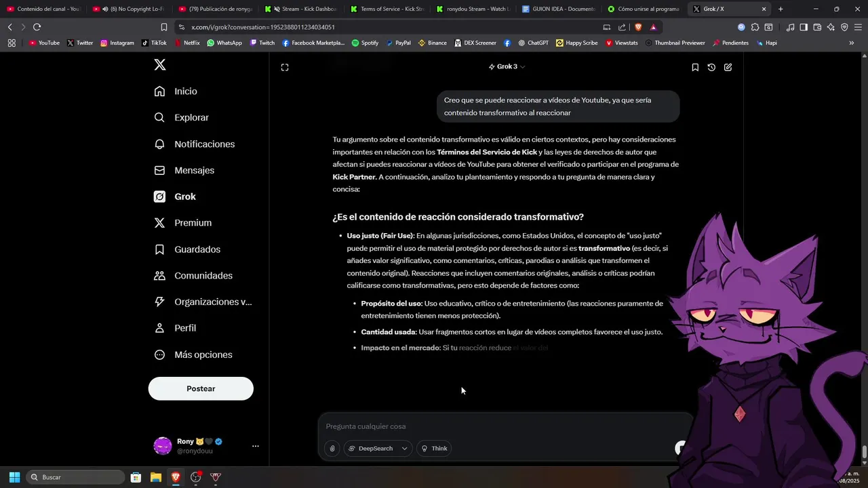Click the X logo in sidebar

coord(160,65)
